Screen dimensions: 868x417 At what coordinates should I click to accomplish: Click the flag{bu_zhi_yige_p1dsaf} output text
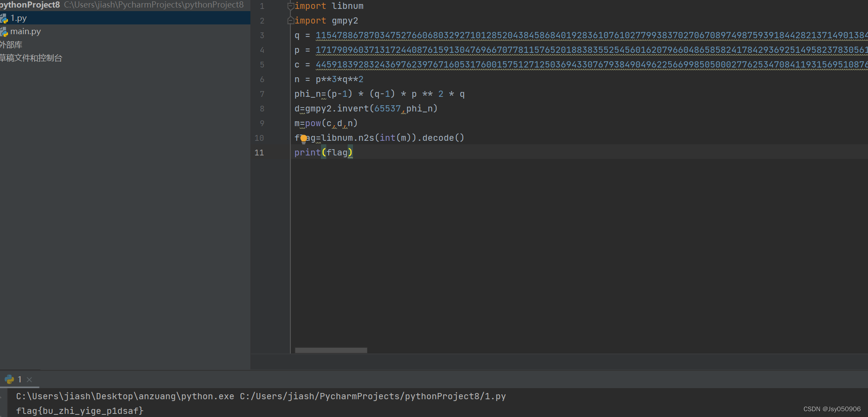79,411
